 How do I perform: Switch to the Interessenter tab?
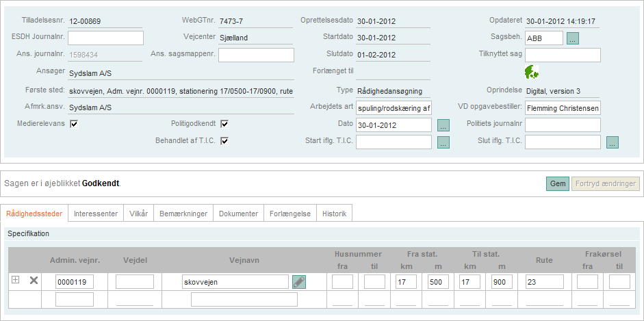point(96,214)
